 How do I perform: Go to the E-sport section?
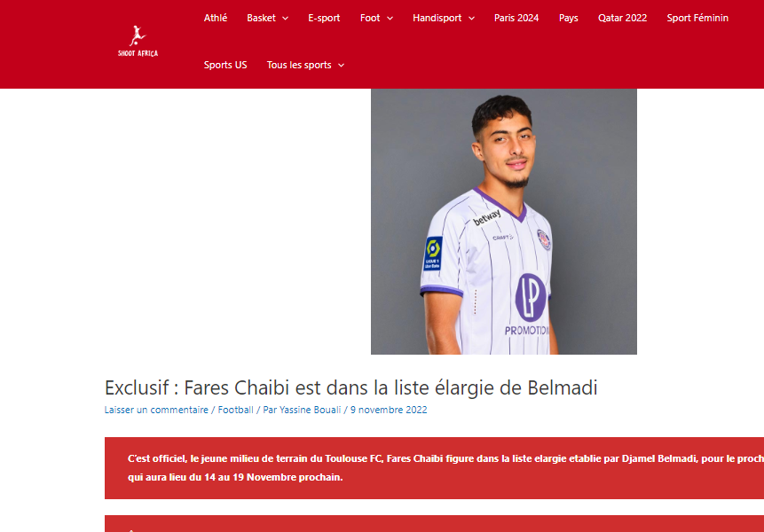point(324,18)
